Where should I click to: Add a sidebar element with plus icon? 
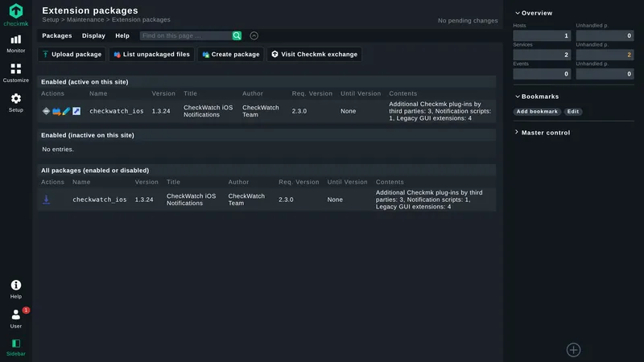573,350
